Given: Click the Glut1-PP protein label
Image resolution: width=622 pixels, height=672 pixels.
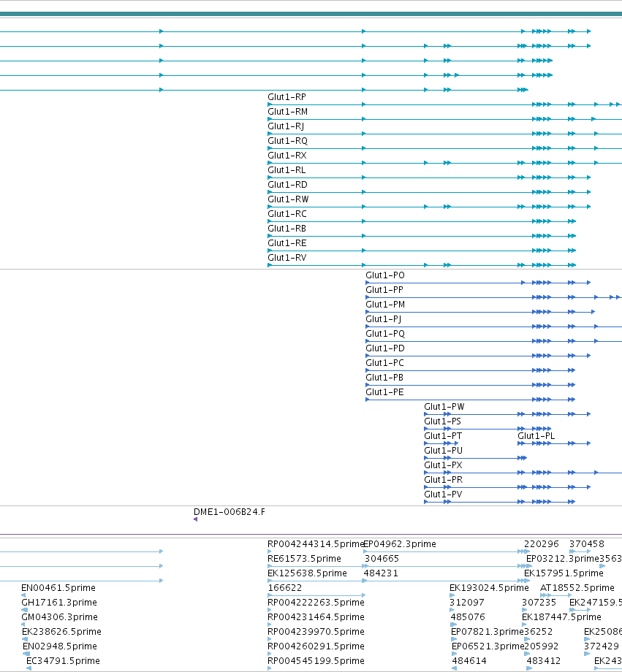Looking at the screenshot, I should 384,290.
